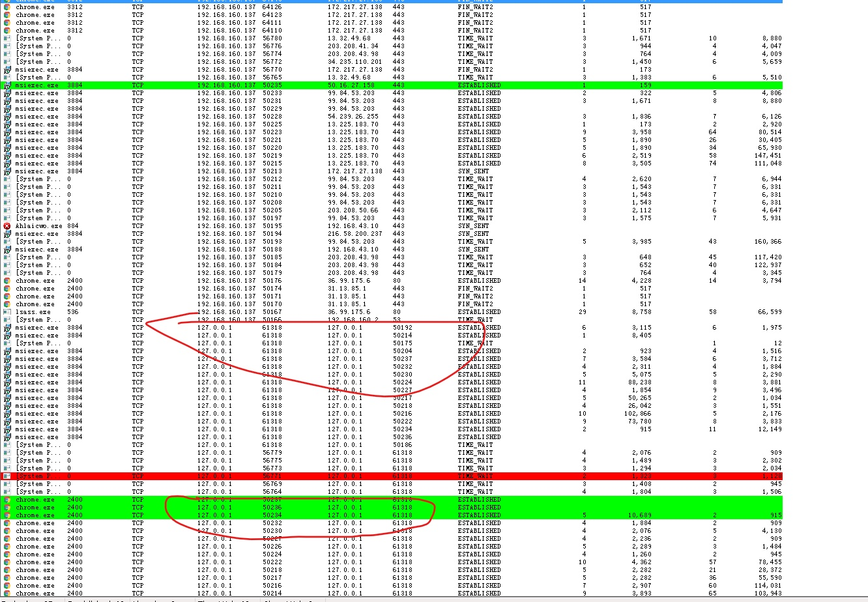Click the remote address 203.208.50.66
Viewport: 868px width, 602px height.
coord(353,210)
